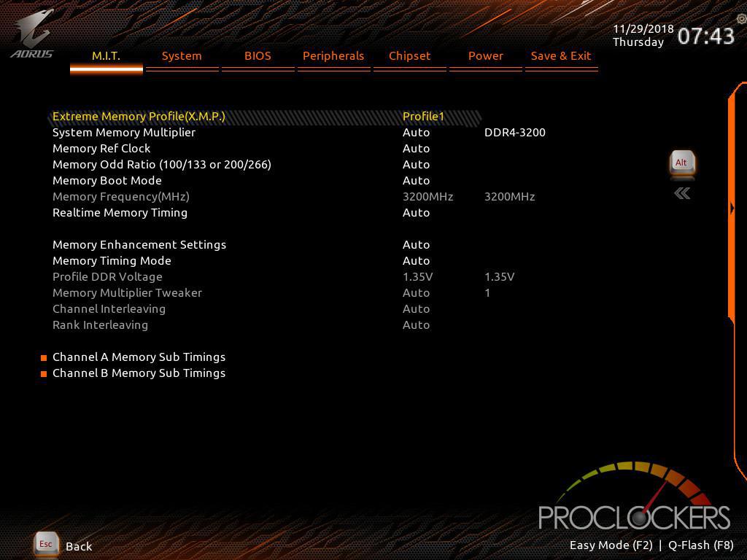
Task: Click the Memory Frequency(MHz) label
Action: 121,197
